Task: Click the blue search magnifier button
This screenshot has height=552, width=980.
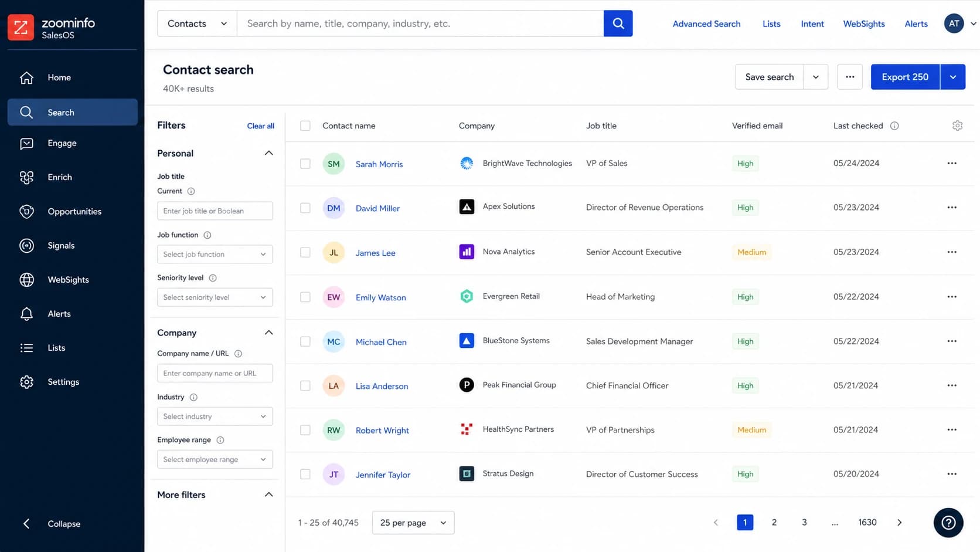Action: (618, 23)
